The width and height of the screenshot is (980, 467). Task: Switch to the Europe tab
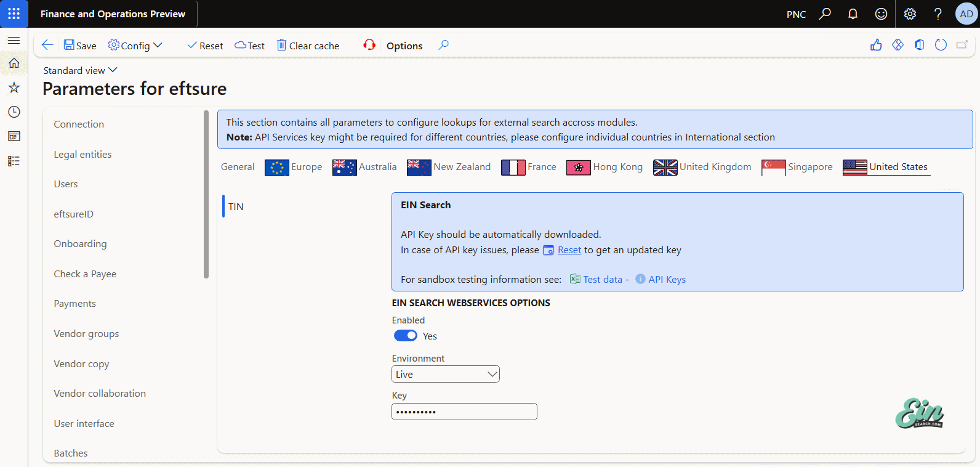[x=294, y=167]
